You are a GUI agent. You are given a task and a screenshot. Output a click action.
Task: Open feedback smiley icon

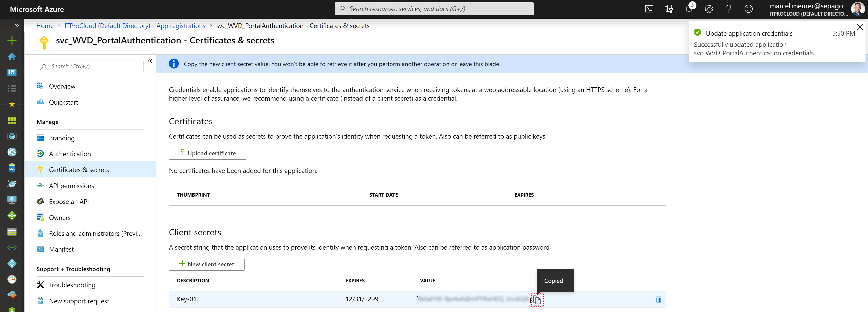pyautogui.click(x=748, y=9)
